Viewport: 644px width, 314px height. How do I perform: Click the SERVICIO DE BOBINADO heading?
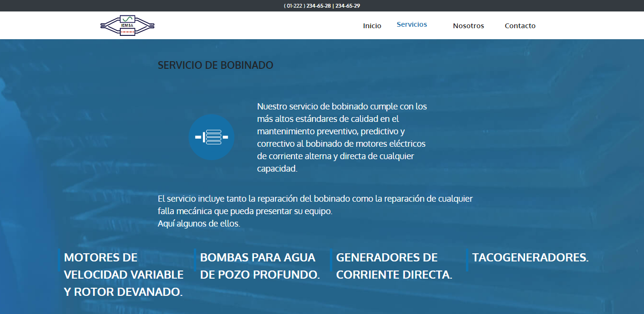coord(215,65)
